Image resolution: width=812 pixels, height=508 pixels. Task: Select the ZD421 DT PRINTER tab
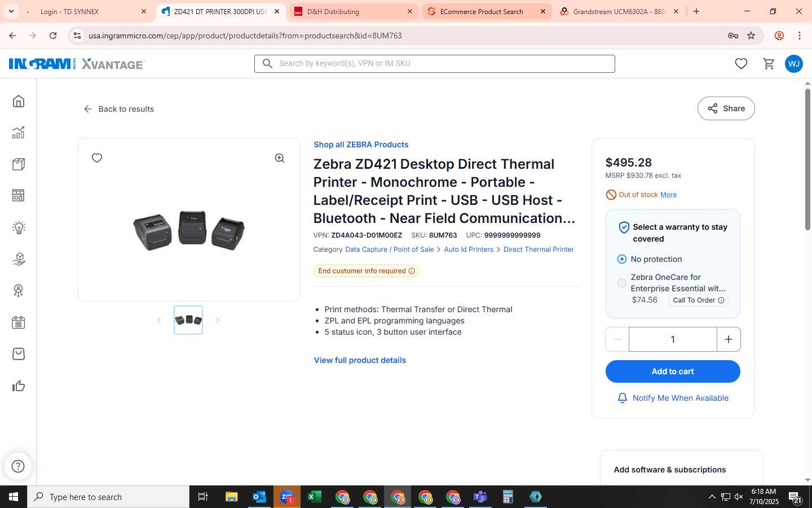[x=220, y=11]
